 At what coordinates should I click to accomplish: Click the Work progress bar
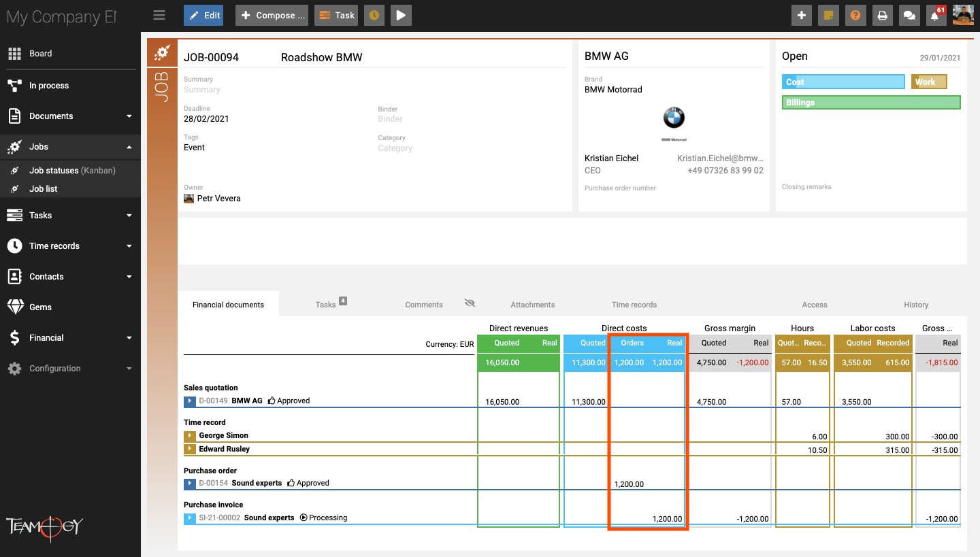(929, 82)
